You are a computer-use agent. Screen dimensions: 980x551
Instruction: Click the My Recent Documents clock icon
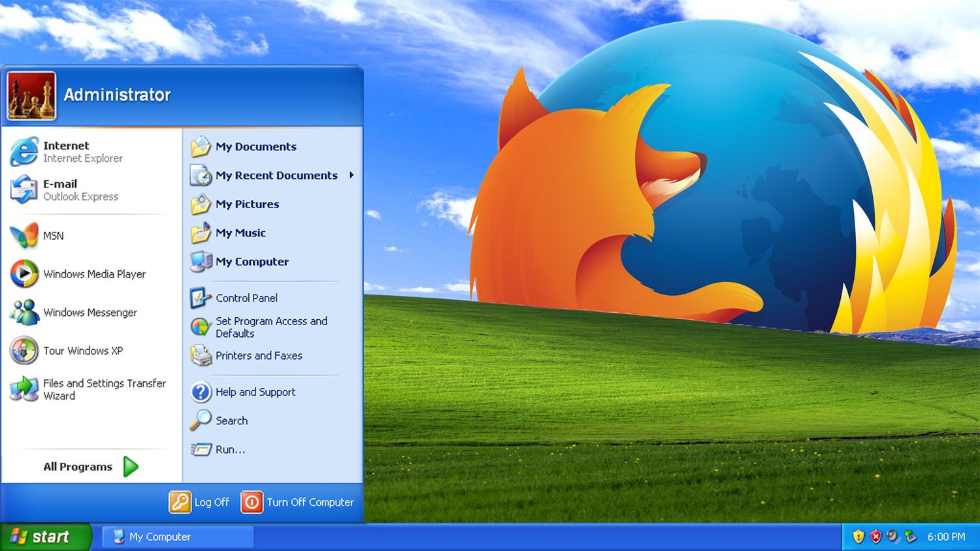click(x=201, y=175)
